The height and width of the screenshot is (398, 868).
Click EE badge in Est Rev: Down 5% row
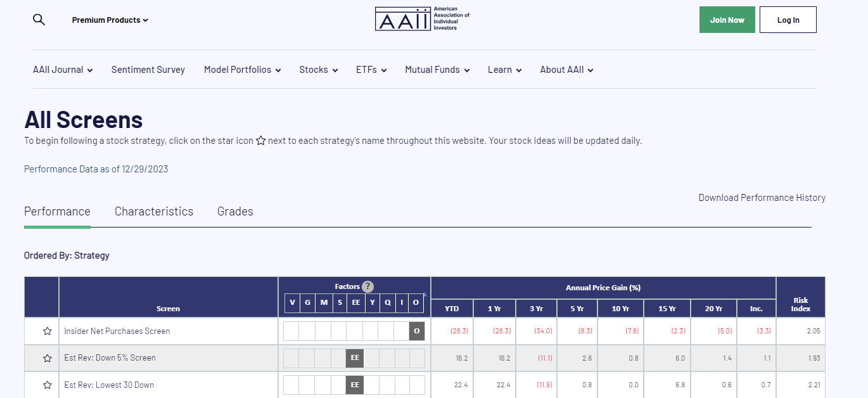click(355, 358)
